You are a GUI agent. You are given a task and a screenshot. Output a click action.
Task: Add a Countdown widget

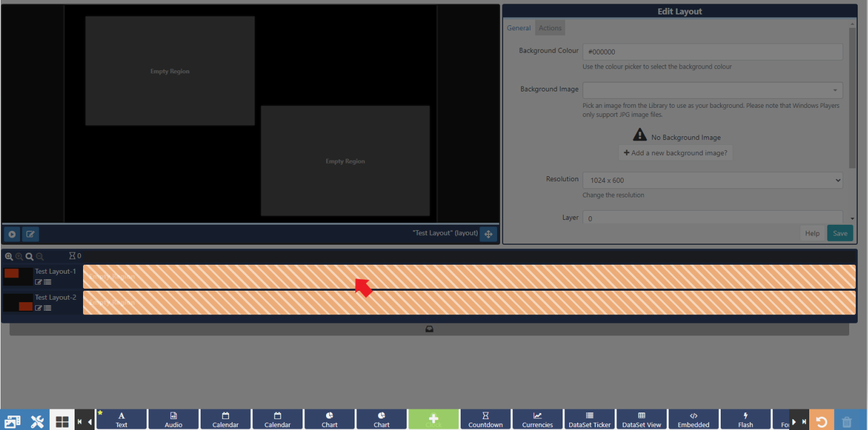(x=486, y=419)
